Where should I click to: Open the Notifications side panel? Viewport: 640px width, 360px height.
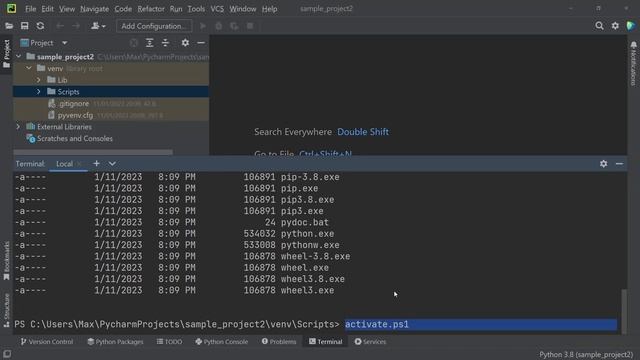coord(633,63)
